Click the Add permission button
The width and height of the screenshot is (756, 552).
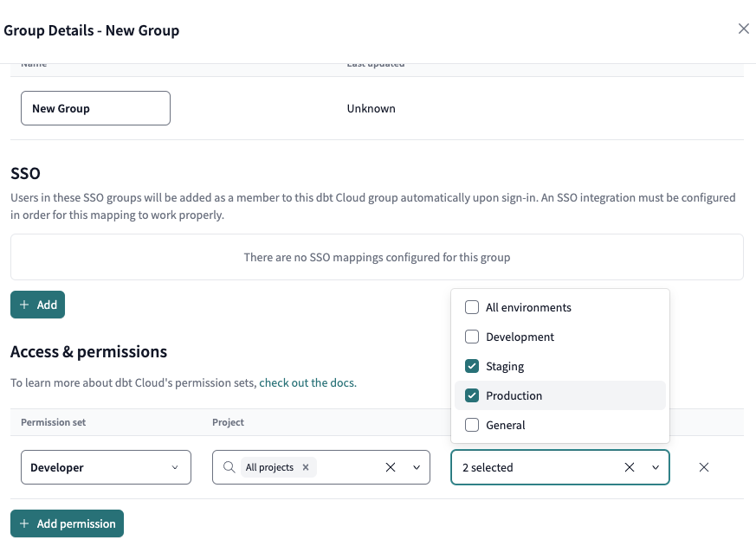point(67,523)
